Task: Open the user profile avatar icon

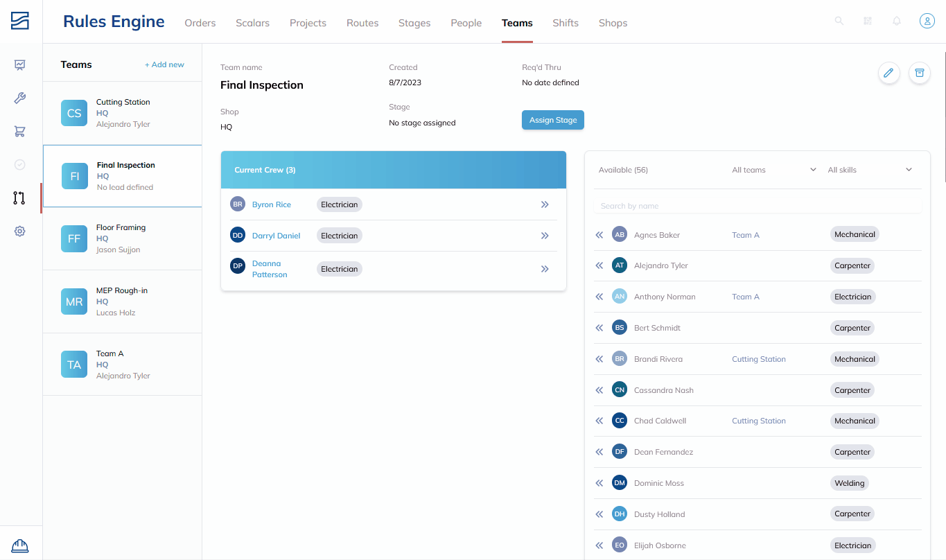Action: [927, 21]
